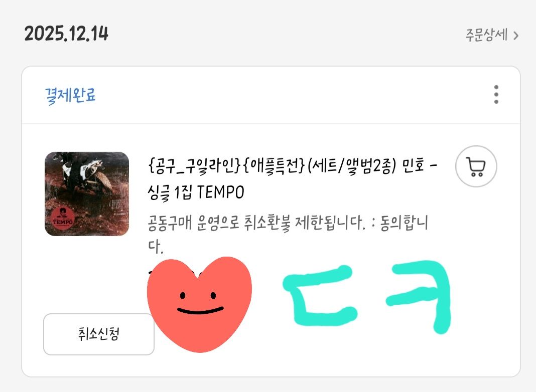Open the TEMPO album cover thumbnail
The height and width of the screenshot is (392, 536).
click(87, 194)
